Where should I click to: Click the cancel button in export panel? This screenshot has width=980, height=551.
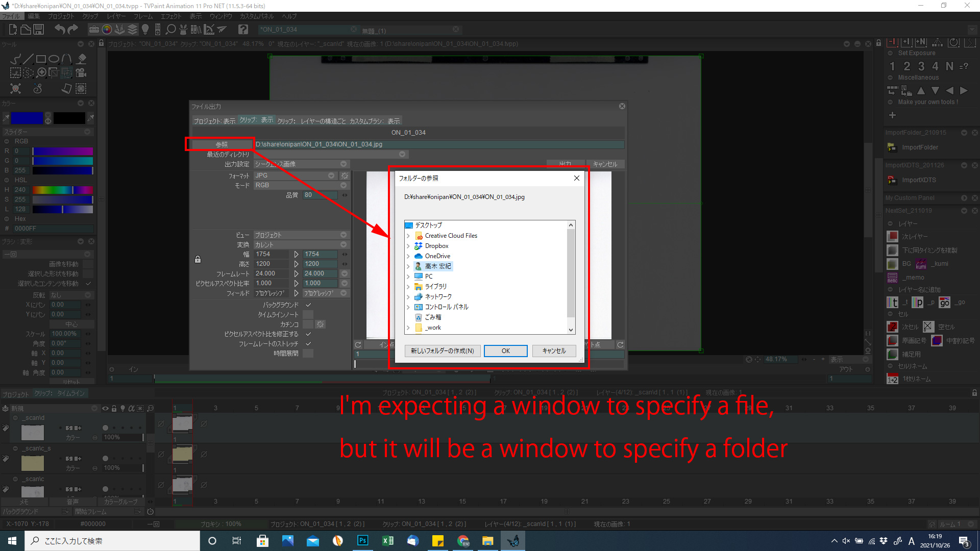[605, 164]
